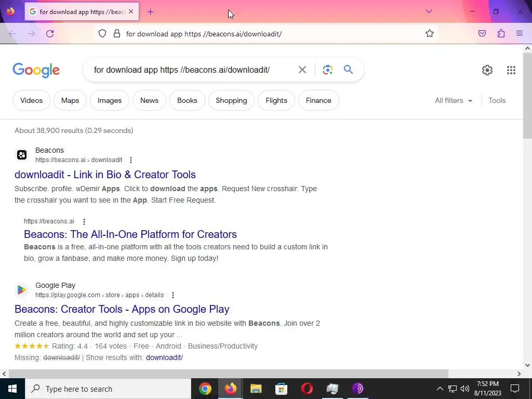Open more options for Beacons downloadit result

(130, 160)
